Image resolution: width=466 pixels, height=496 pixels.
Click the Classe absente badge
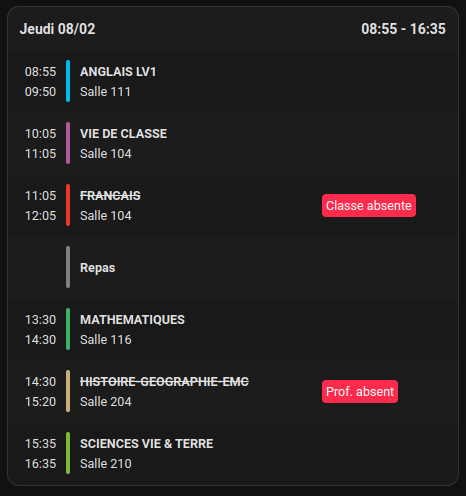pyautogui.click(x=369, y=206)
